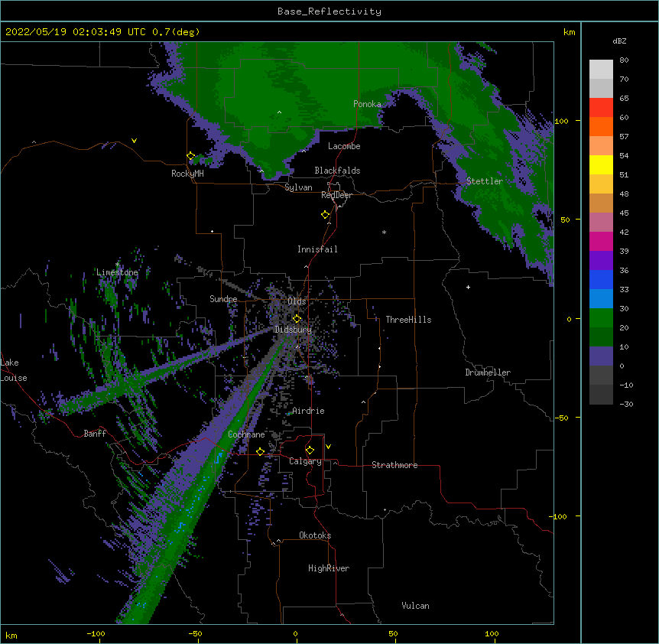Click the white plus marker south of Stettler
The width and height of the screenshot is (659, 644).
[x=468, y=287]
